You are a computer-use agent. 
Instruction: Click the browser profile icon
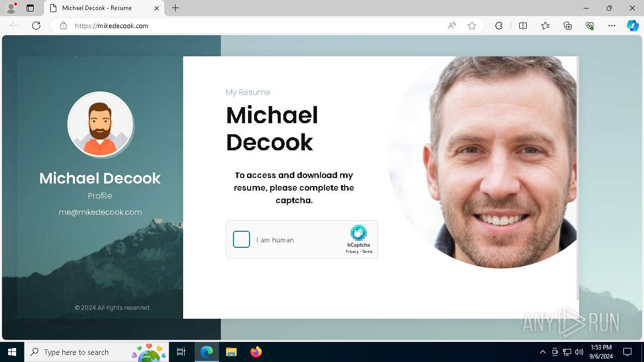point(11,8)
